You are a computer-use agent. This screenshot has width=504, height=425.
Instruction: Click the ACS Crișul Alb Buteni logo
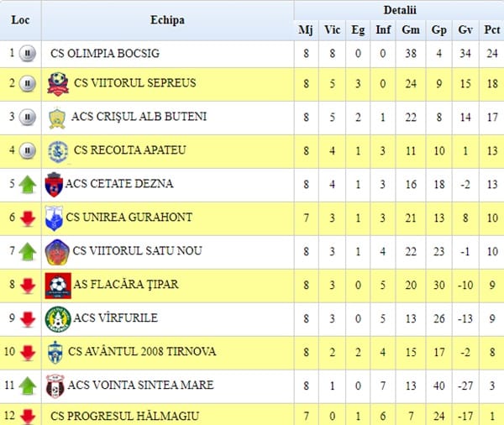pyautogui.click(x=57, y=118)
